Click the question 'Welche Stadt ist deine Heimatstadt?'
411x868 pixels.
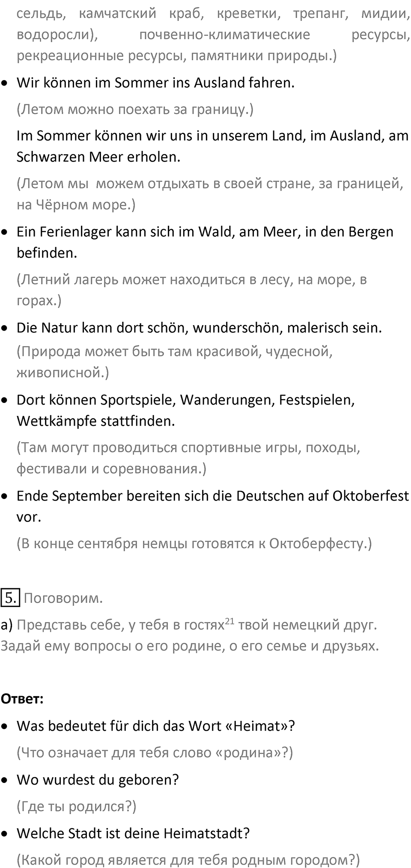(x=133, y=833)
